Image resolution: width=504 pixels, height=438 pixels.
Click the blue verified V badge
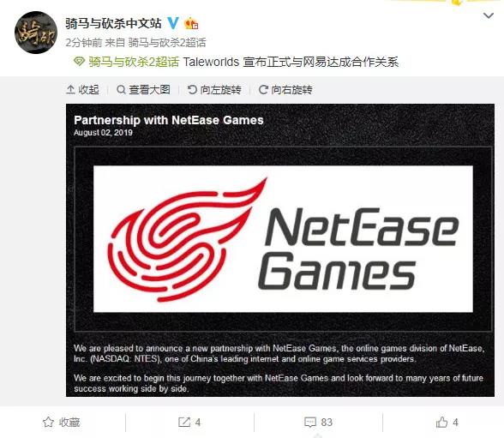173,23
